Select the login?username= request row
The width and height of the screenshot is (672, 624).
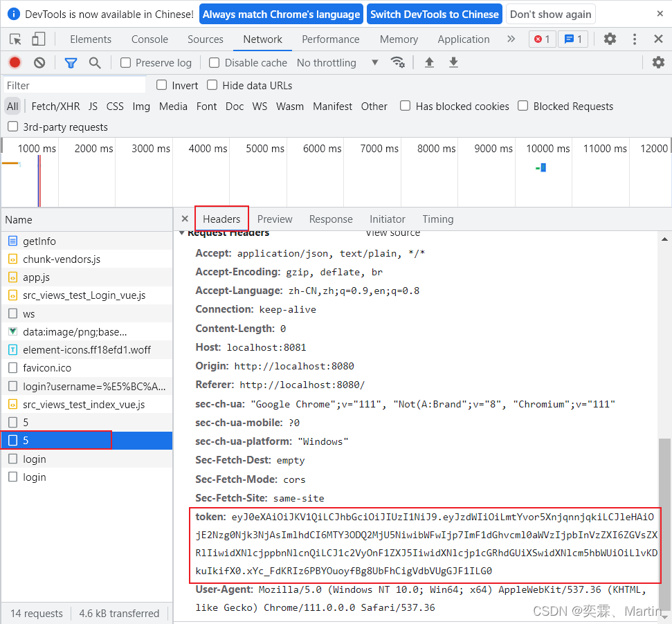pyautogui.click(x=87, y=386)
